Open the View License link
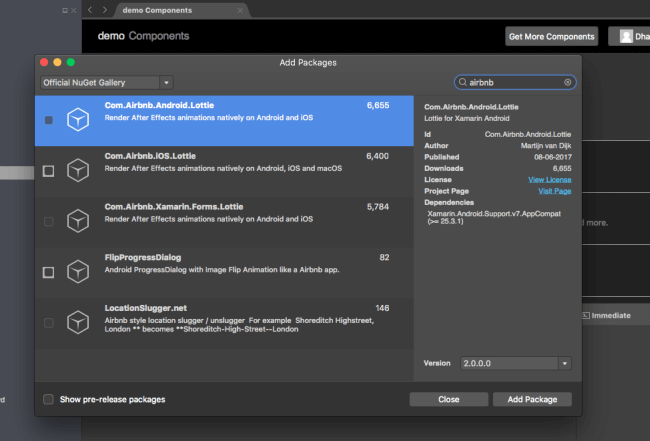650x441 pixels. coord(549,179)
